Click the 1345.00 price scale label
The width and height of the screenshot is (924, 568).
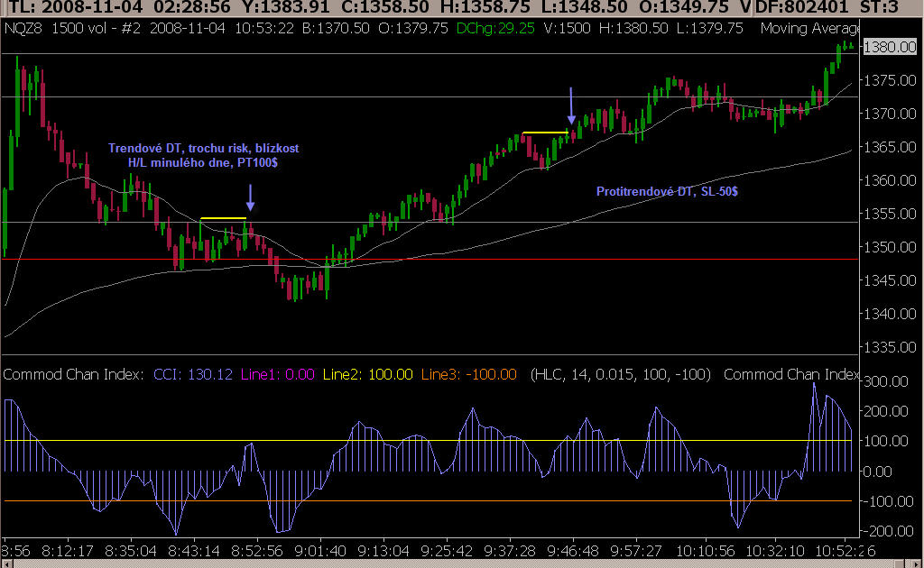(x=890, y=280)
